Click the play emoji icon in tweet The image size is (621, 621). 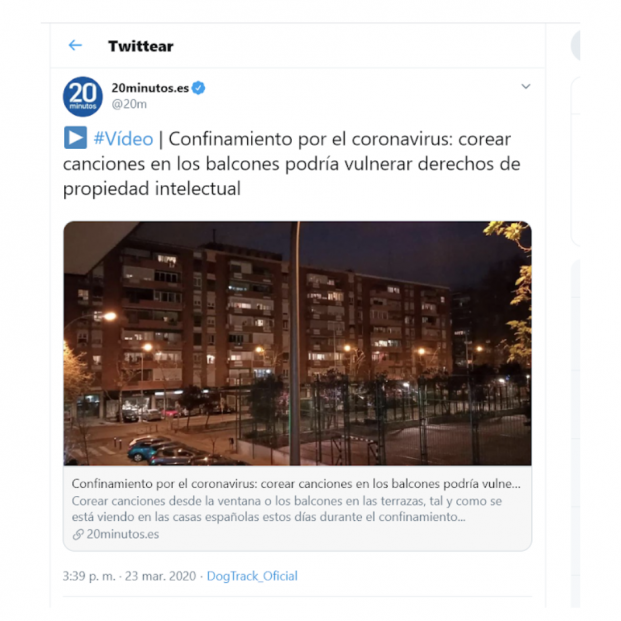tap(75, 138)
